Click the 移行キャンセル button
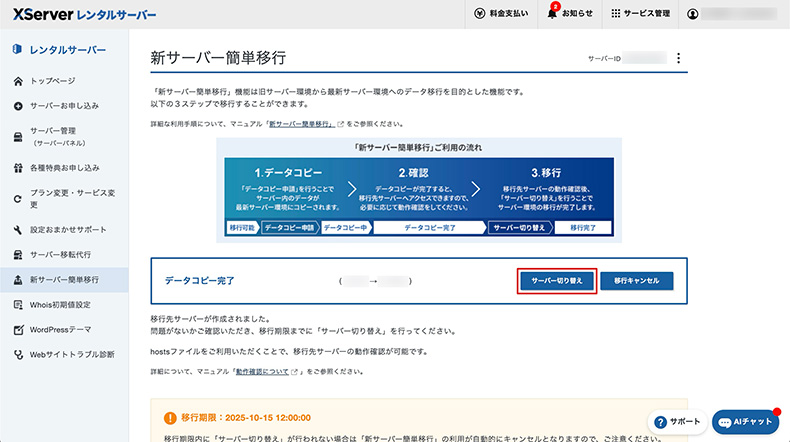 (637, 281)
